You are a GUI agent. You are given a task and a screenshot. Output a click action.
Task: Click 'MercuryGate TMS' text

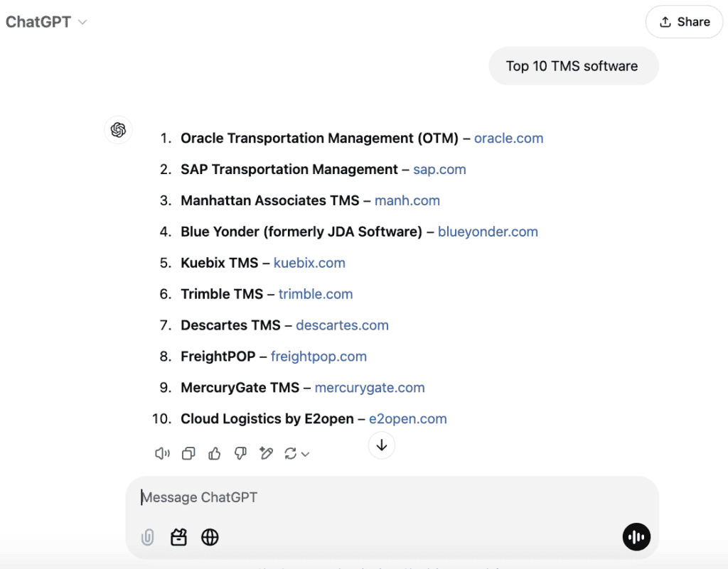tap(240, 387)
